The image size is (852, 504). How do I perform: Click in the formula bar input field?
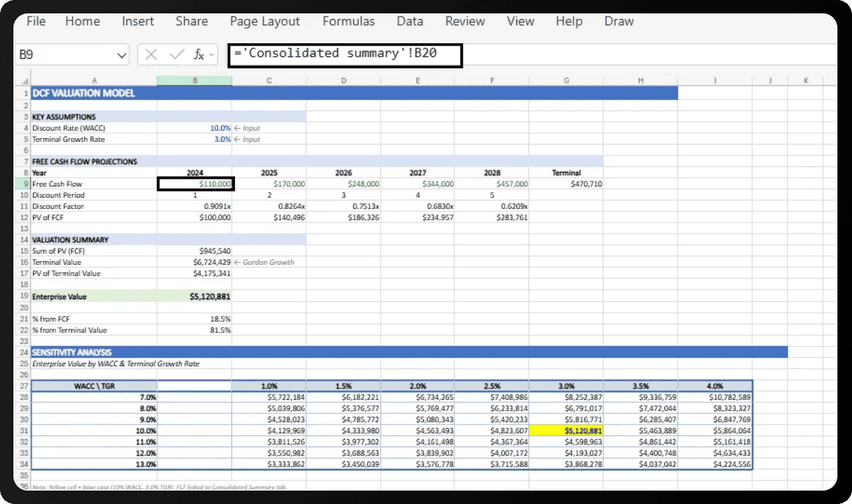click(345, 54)
